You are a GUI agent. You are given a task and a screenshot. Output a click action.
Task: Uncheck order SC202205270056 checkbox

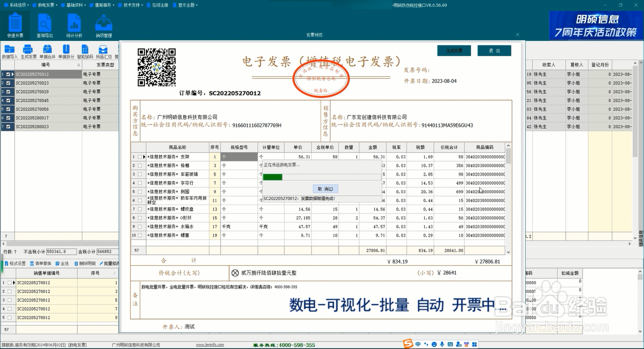[x=9, y=109]
